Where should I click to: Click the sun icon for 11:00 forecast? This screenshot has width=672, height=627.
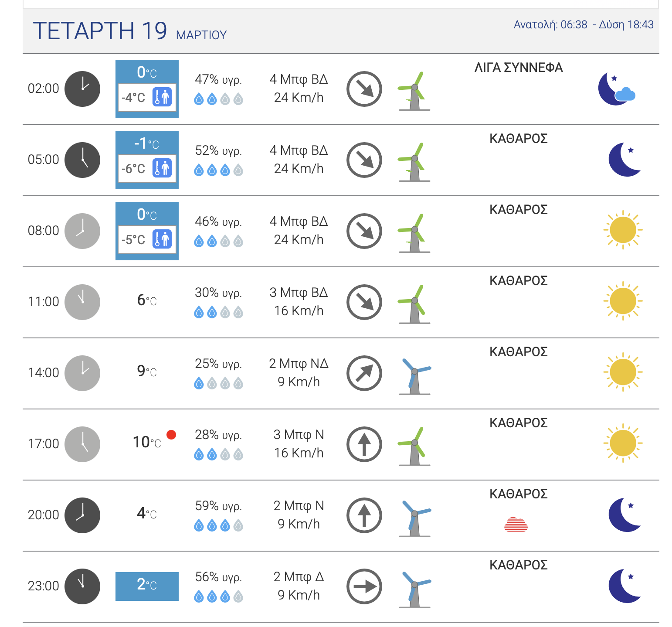click(x=623, y=301)
